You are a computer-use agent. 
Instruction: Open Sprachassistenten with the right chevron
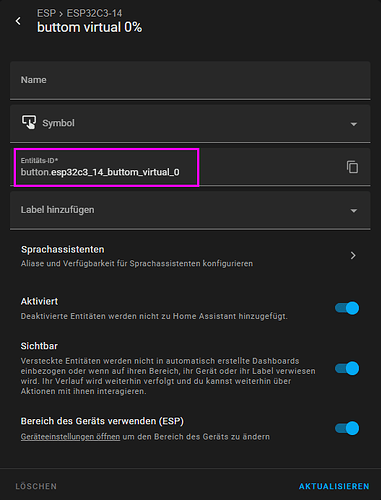click(353, 256)
